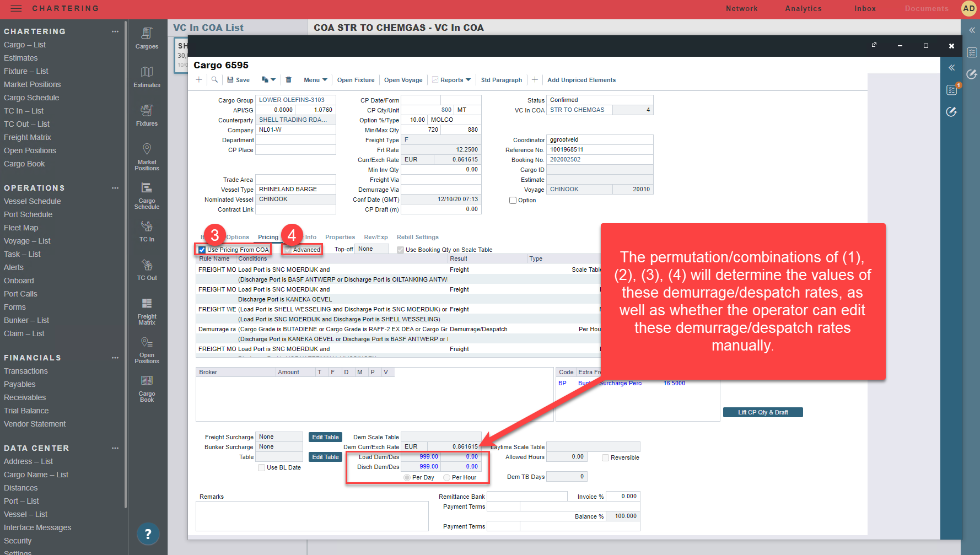Open the Estimates icon panel
This screenshot has width=980, height=555.
147,77
